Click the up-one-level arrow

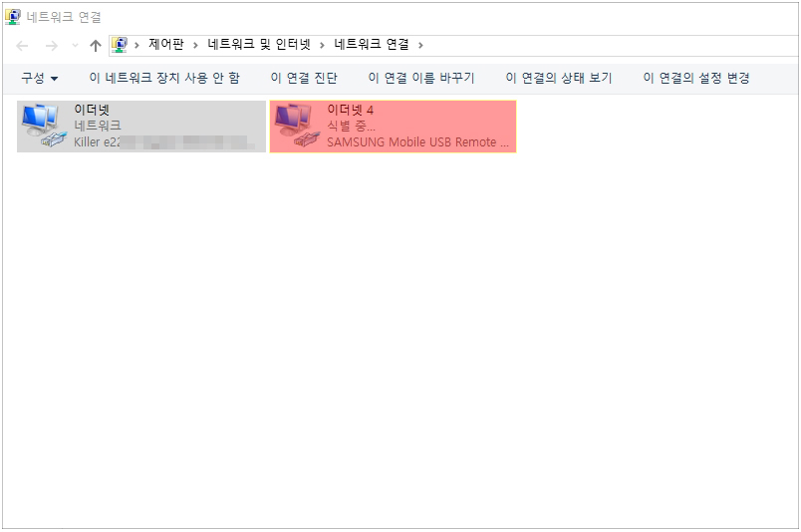point(95,46)
